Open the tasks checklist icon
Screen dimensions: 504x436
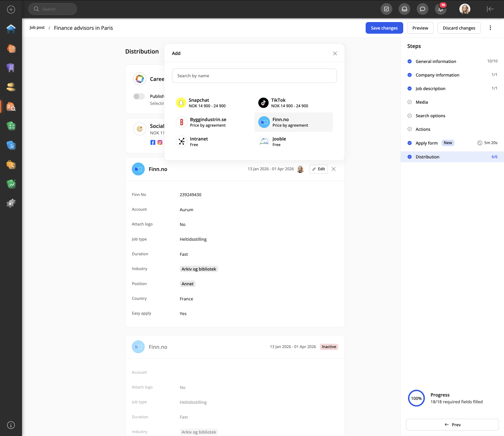click(386, 9)
